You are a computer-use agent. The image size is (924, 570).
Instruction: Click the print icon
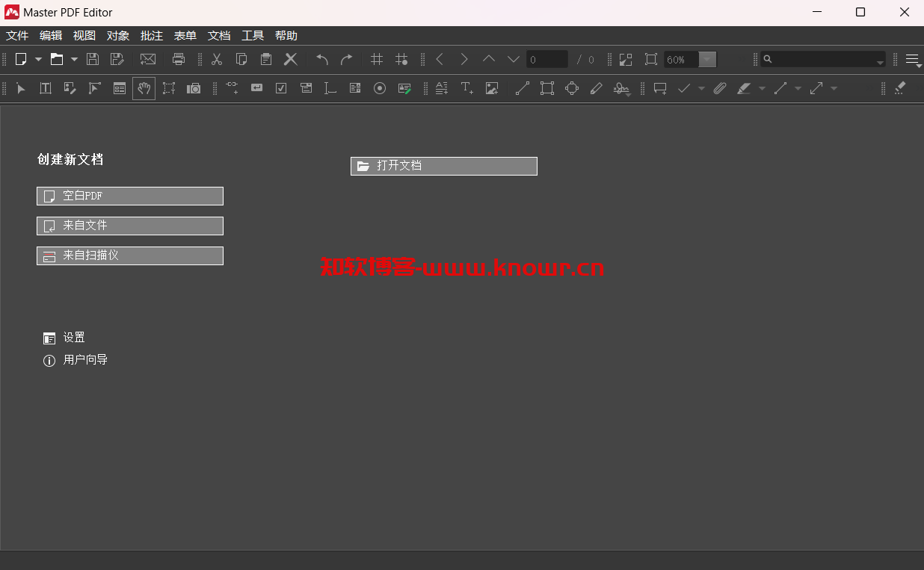click(179, 59)
